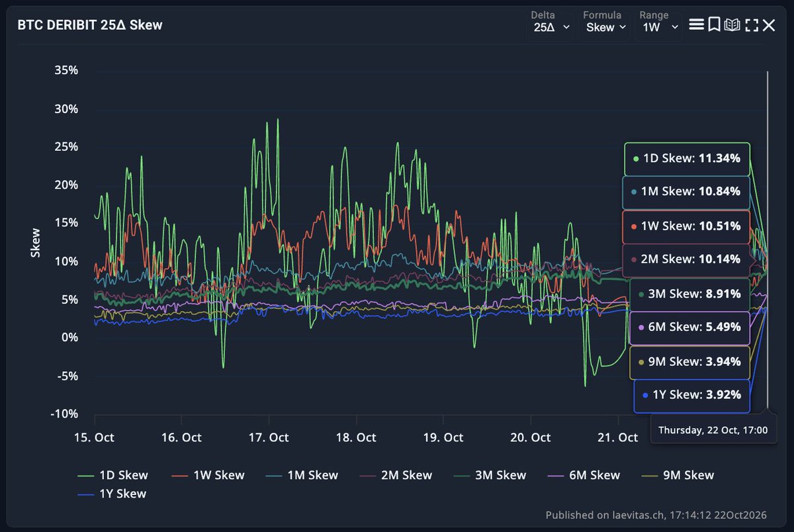Click the 9M Skew: 3.94% tooltip
Image resolution: width=794 pixels, height=532 pixels.
689,362
